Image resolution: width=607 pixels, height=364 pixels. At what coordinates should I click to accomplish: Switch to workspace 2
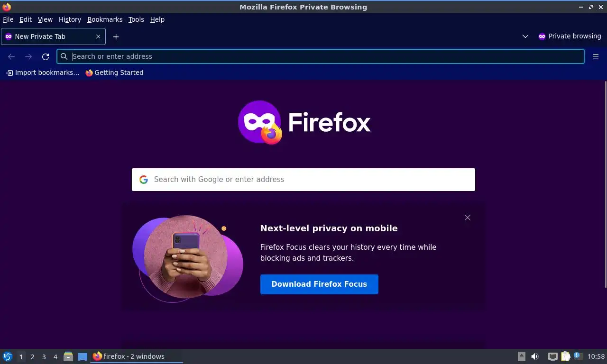click(32, 357)
